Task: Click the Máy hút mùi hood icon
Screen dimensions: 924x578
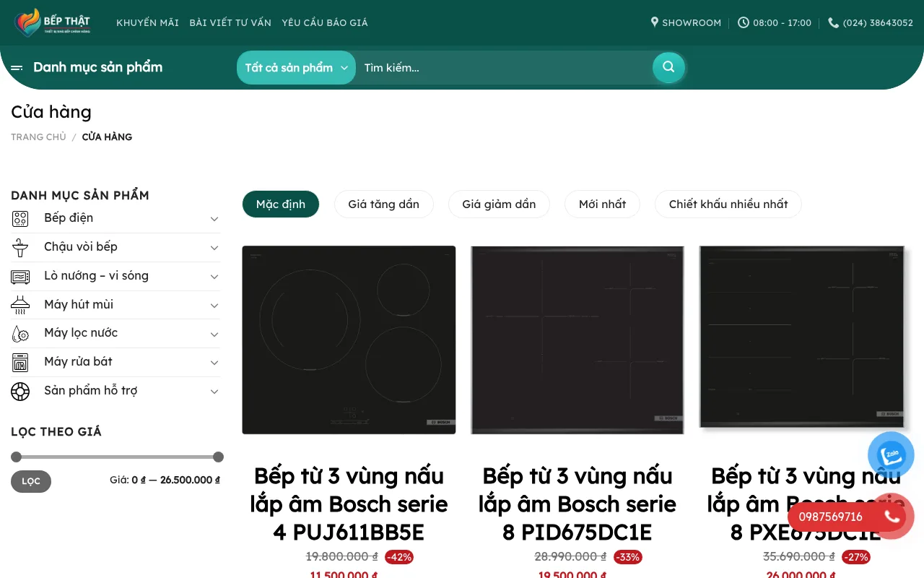Action: 20,305
